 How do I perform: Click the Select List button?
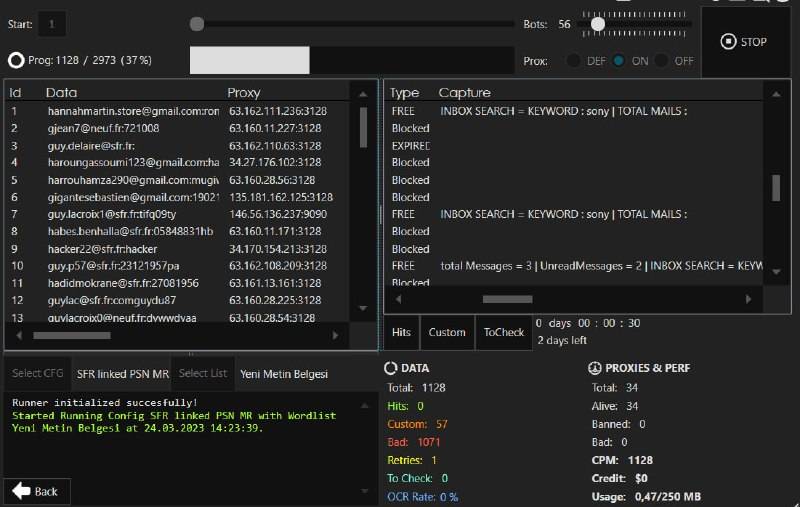point(203,373)
